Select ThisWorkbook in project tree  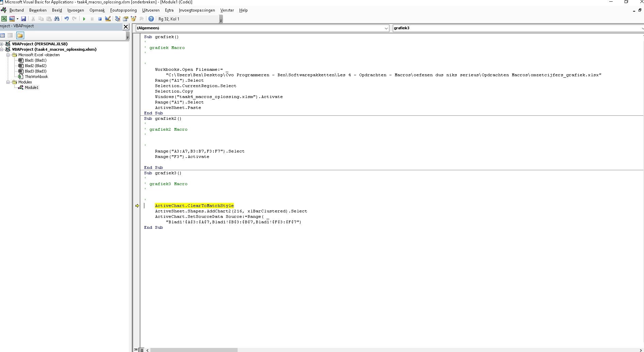pos(36,77)
